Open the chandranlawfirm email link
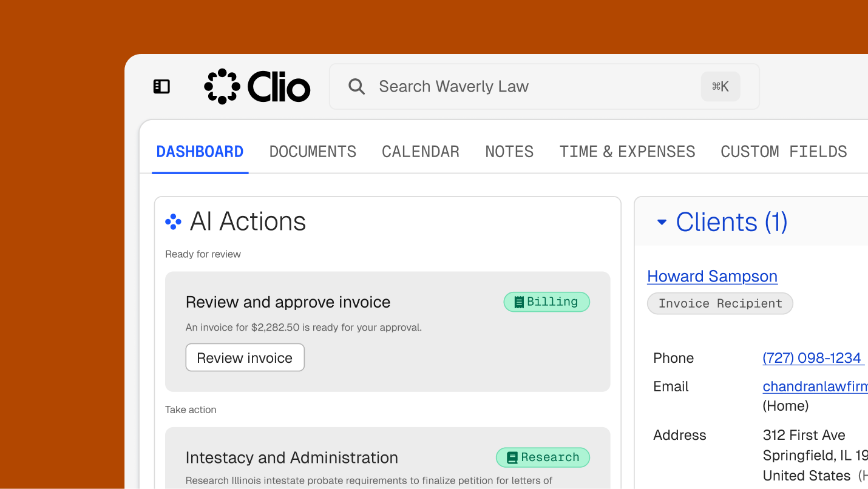The image size is (868, 489). click(815, 386)
